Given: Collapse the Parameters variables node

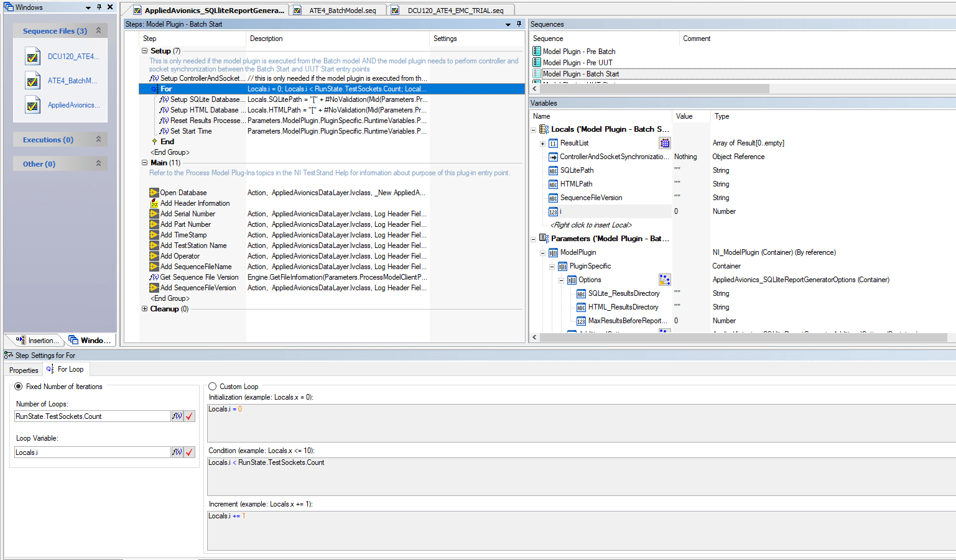Looking at the screenshot, I should pos(534,239).
